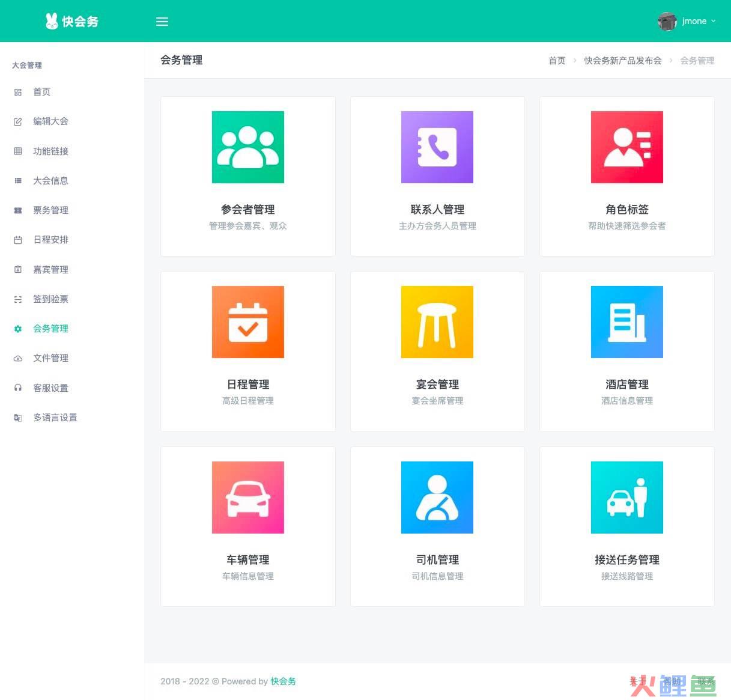Open 票务管理 in the sidebar menu

(x=50, y=210)
